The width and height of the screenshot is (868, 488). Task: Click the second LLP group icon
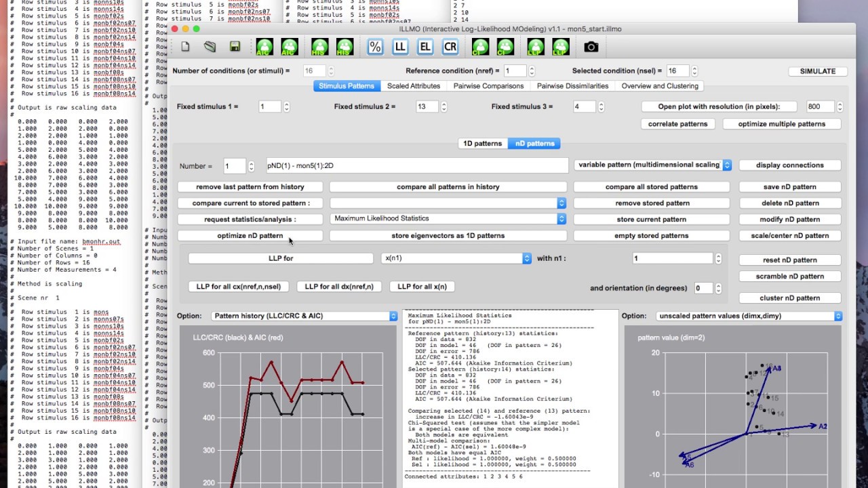(560, 47)
